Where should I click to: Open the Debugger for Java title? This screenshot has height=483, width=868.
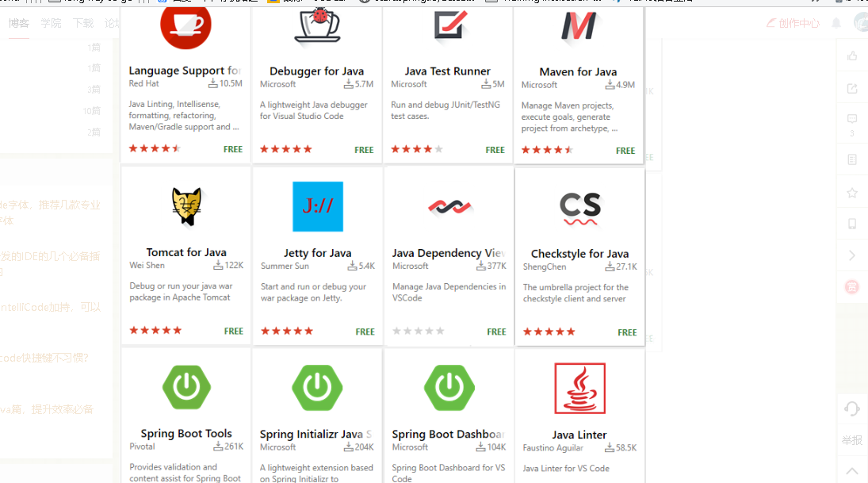coord(316,71)
